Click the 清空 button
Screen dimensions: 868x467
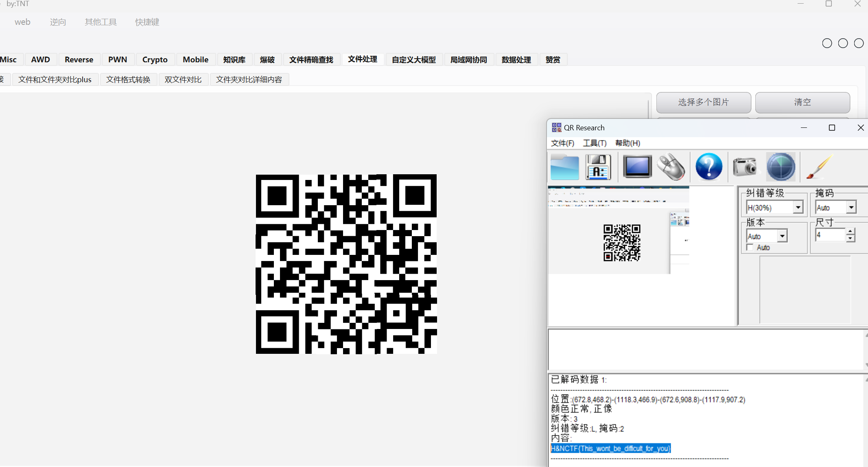click(802, 102)
